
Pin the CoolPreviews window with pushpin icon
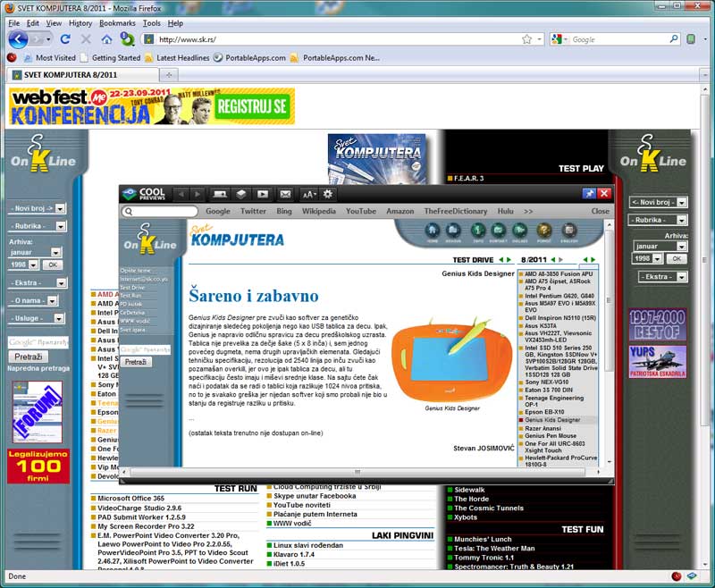589,194
